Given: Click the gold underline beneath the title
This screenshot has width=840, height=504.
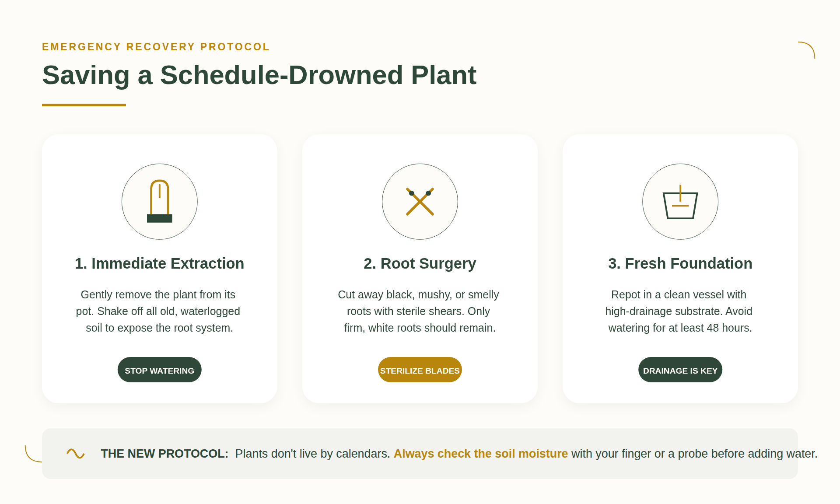Looking at the screenshot, I should pos(84,104).
